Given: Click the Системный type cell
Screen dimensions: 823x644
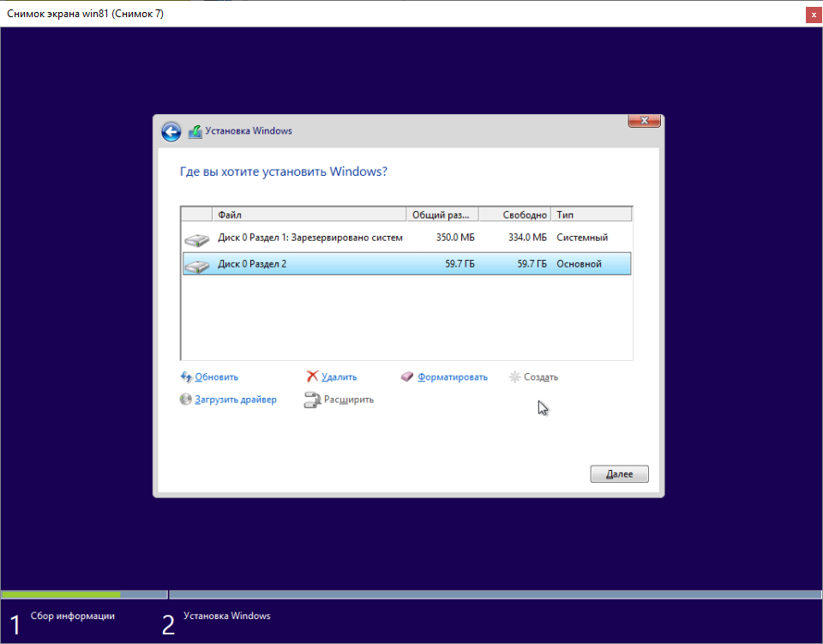Looking at the screenshot, I should pos(582,238).
